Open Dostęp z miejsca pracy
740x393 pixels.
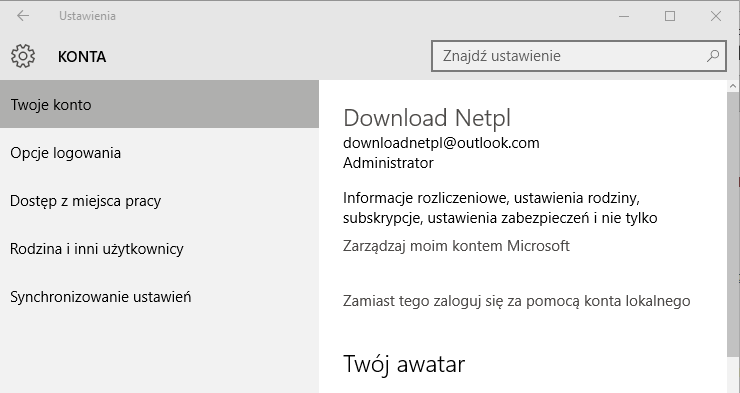coord(160,201)
